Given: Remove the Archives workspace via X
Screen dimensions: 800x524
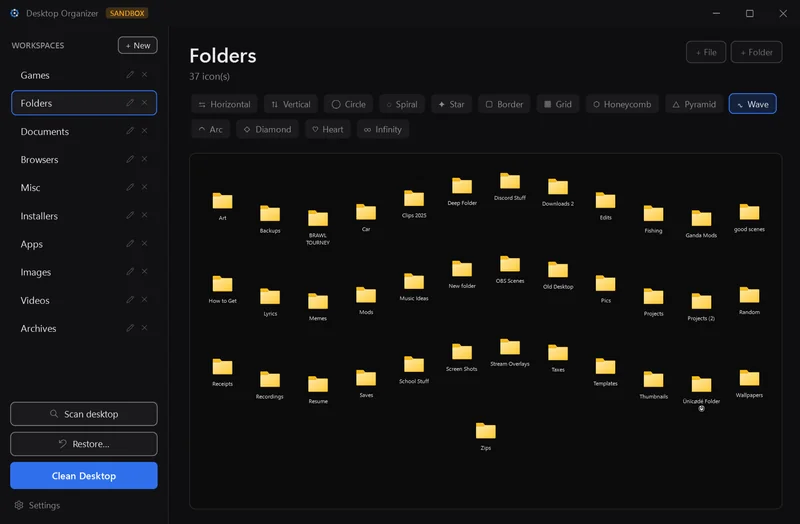Looking at the screenshot, I should [x=145, y=328].
